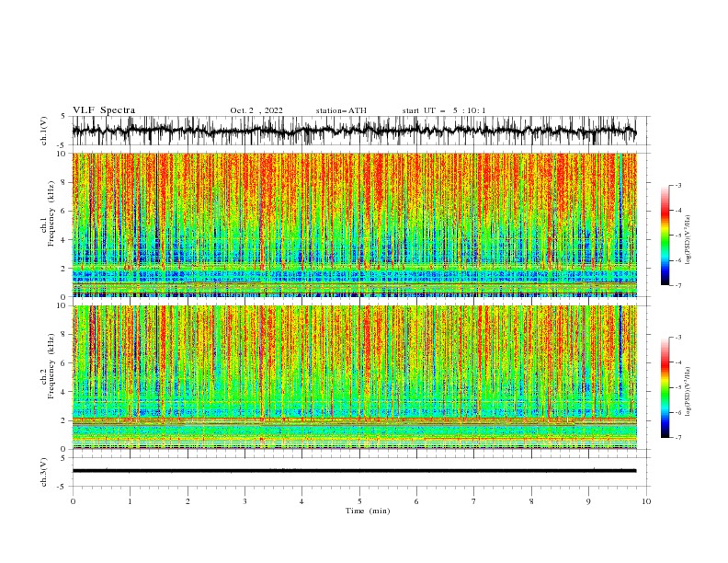Click the "-7" tick on ch.1 colorbar

[x=677, y=286]
